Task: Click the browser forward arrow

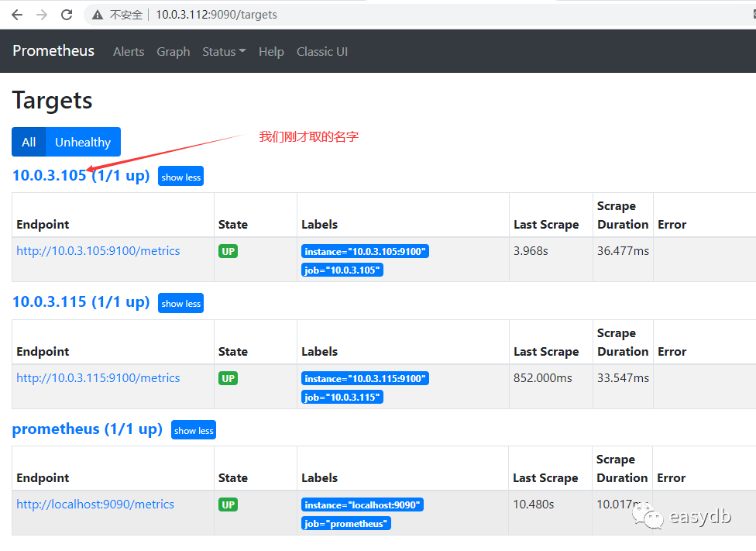Action: tap(42, 15)
